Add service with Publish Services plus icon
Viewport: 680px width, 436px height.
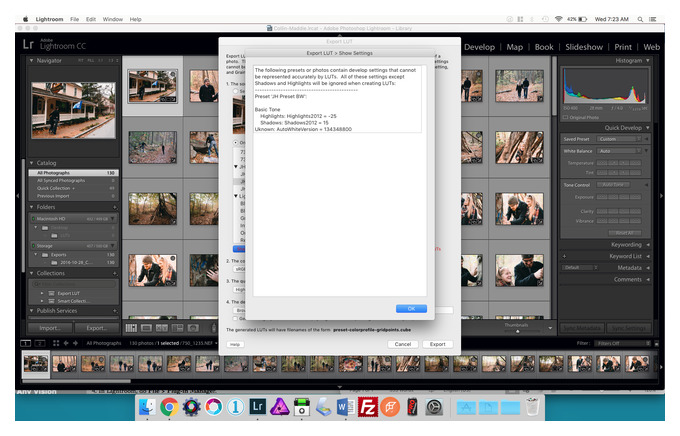(115, 311)
